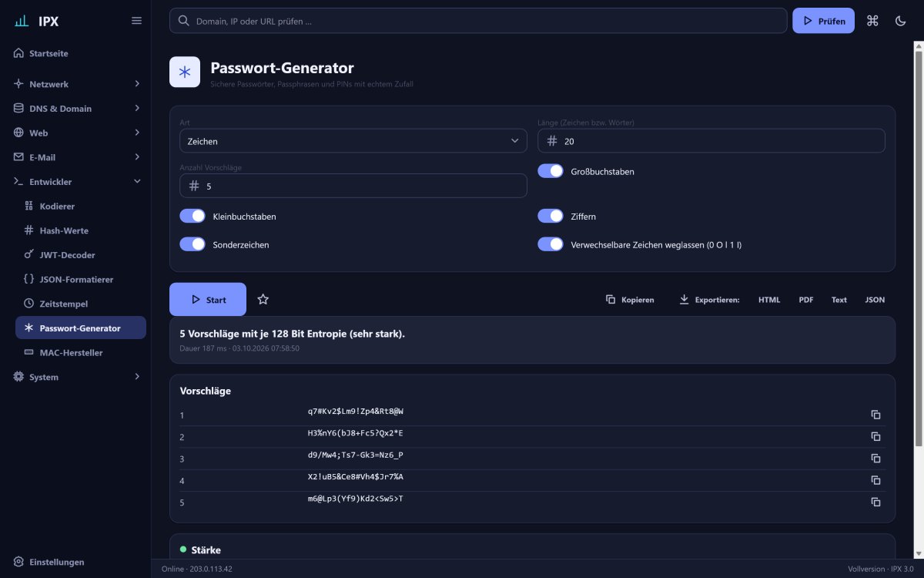
Task: Click the Startseite home icon
Action: [x=18, y=53]
